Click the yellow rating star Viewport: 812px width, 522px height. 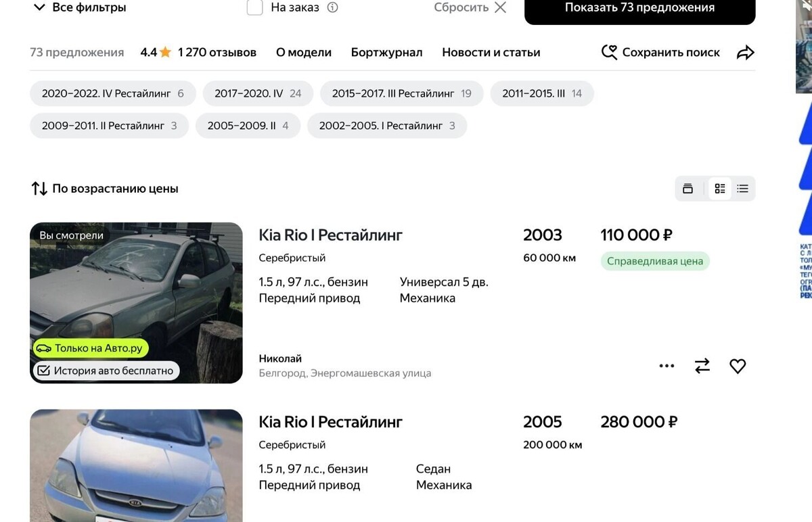[x=165, y=52]
